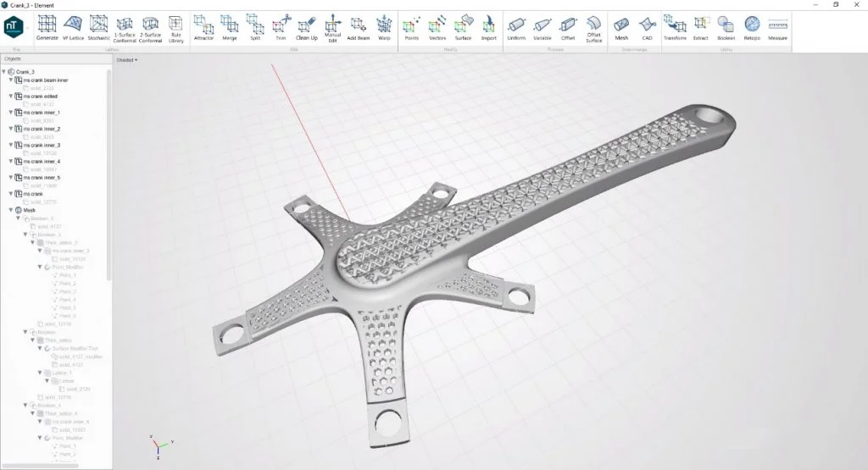
Task: Click the Boolean utility icon
Action: coord(726,27)
